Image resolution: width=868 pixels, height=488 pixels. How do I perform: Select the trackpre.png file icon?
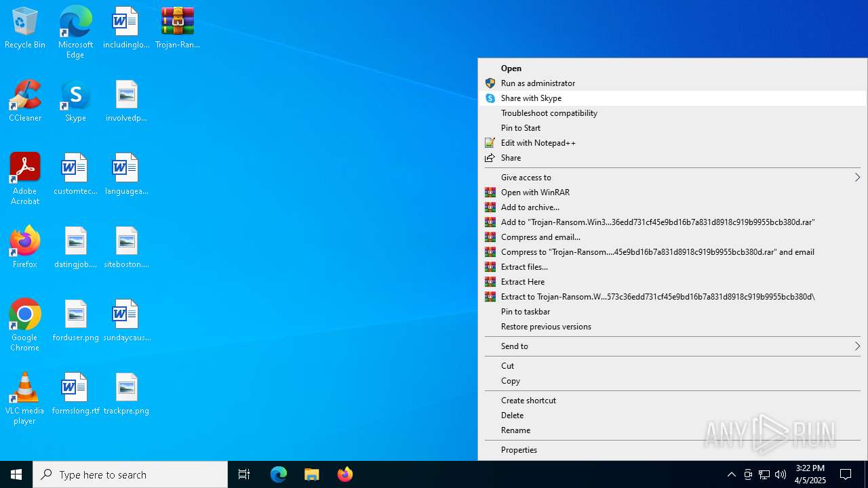pyautogui.click(x=126, y=394)
